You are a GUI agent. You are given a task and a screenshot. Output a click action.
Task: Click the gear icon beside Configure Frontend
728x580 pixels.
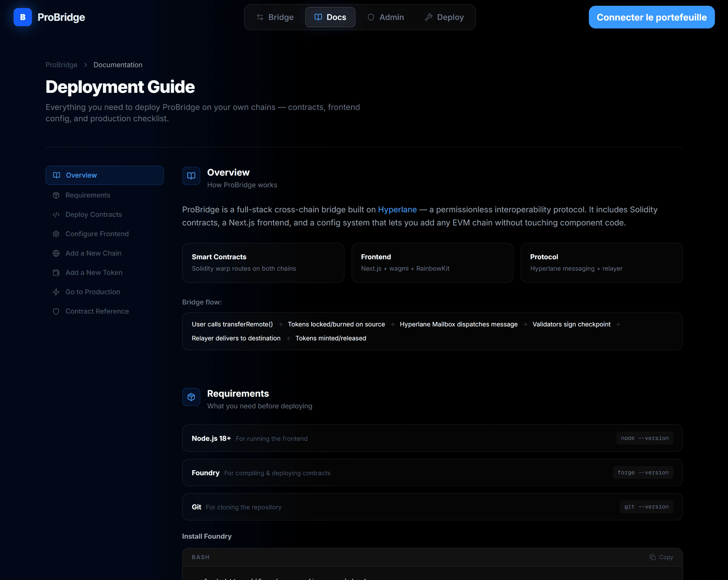56,234
